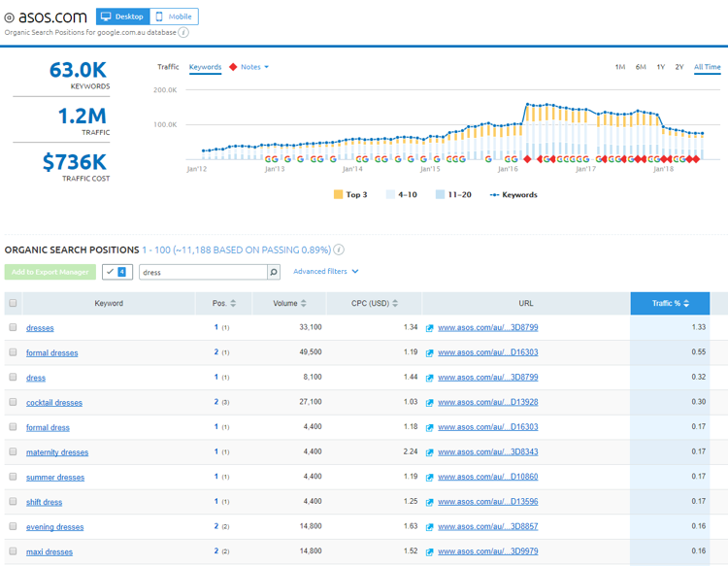Viewport: 728px width, 566px height.
Task: Click Pos. column sort arrows
Action: coord(233,303)
